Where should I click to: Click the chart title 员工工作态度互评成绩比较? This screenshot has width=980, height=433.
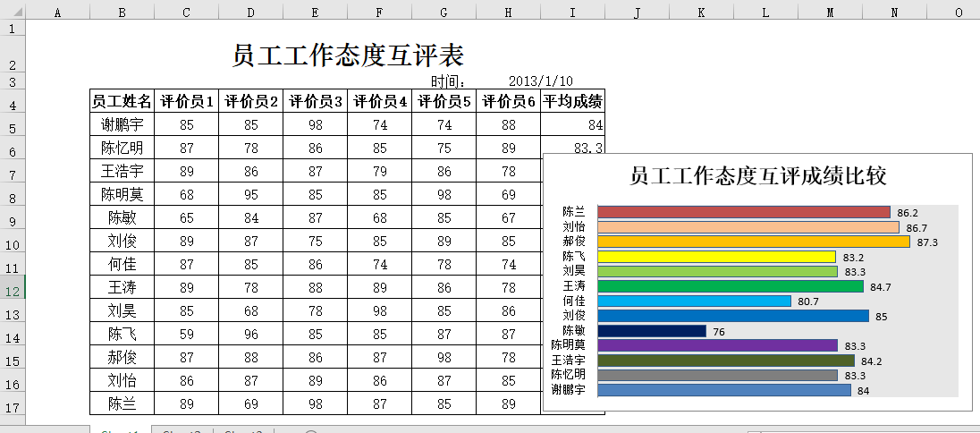coord(757,176)
